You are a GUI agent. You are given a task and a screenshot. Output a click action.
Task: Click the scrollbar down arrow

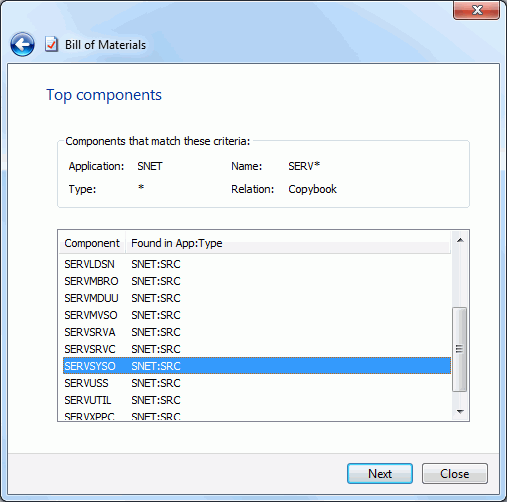pos(460,411)
